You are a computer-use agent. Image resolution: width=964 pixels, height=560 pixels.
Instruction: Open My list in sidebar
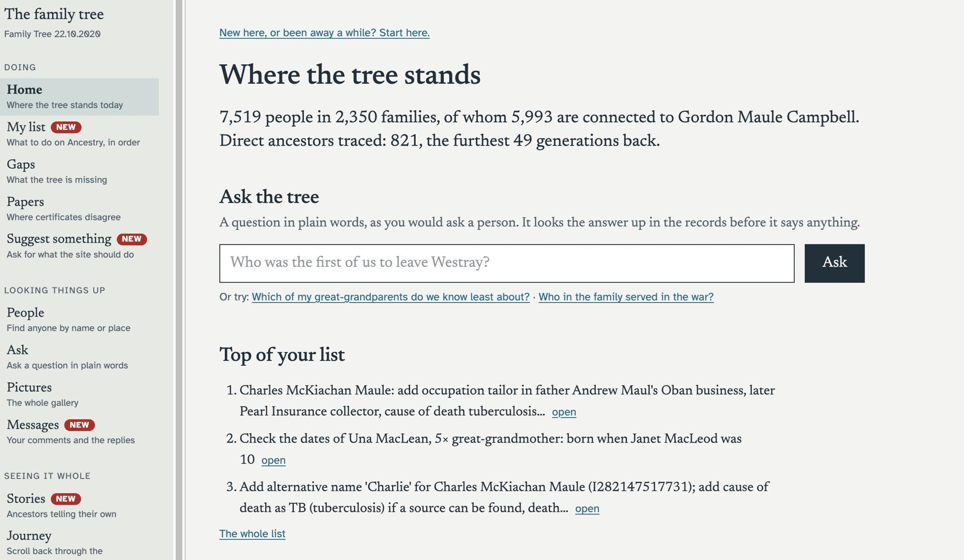pos(79,134)
